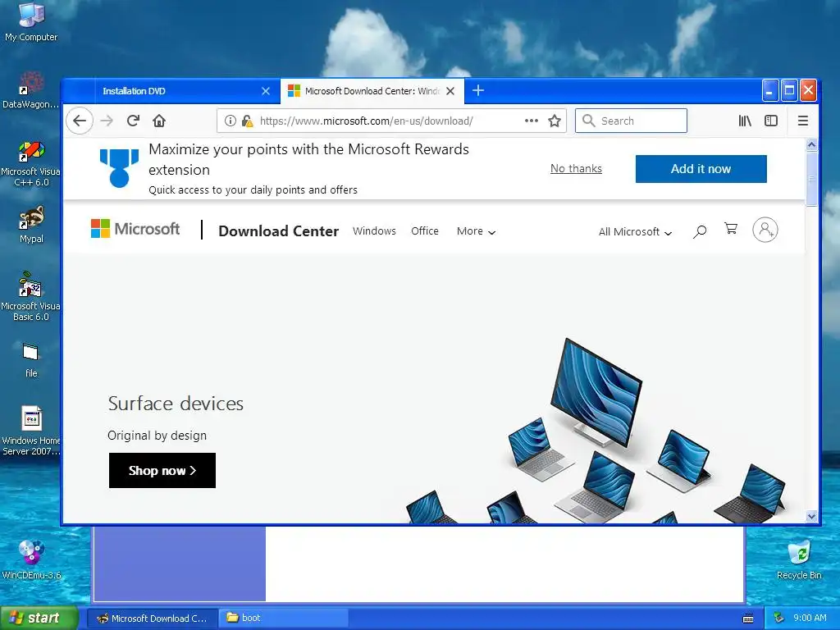The height and width of the screenshot is (630, 840).
Task: Close the Microsoft Download Center tab
Action: tap(450, 91)
